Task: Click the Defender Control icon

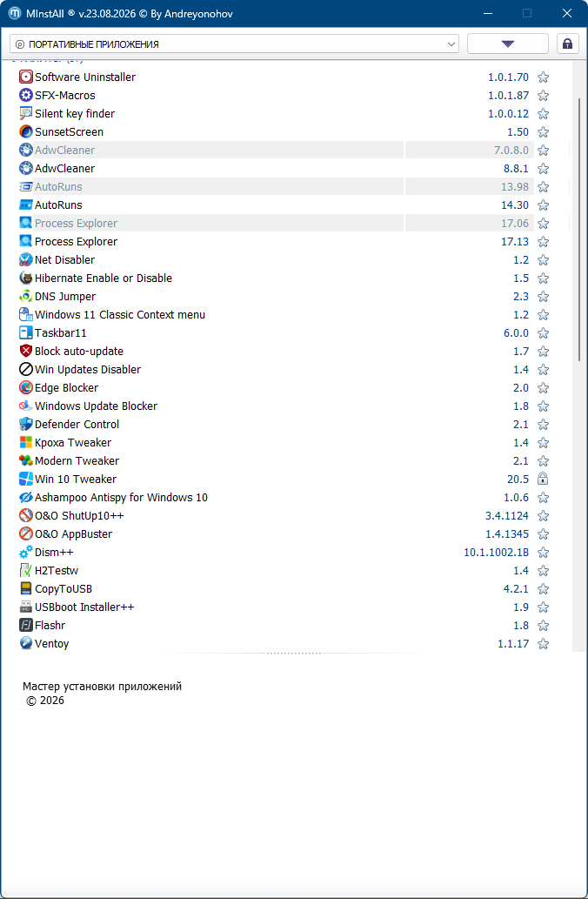Action: click(x=26, y=425)
